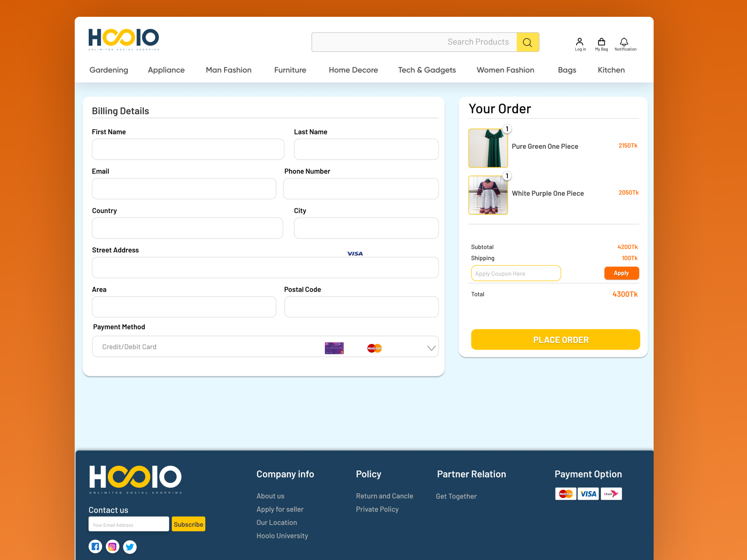
Task: Click the Instagram icon in footer
Action: coord(113,546)
